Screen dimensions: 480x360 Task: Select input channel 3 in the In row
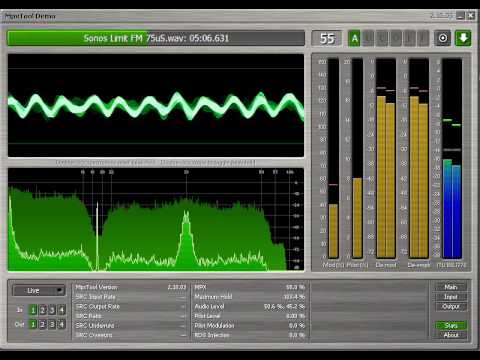click(x=52, y=310)
